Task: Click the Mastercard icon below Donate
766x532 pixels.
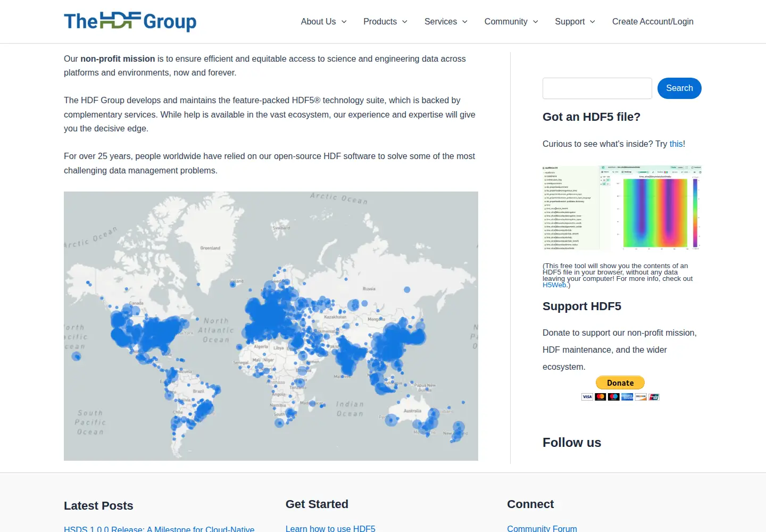Action: click(x=601, y=397)
